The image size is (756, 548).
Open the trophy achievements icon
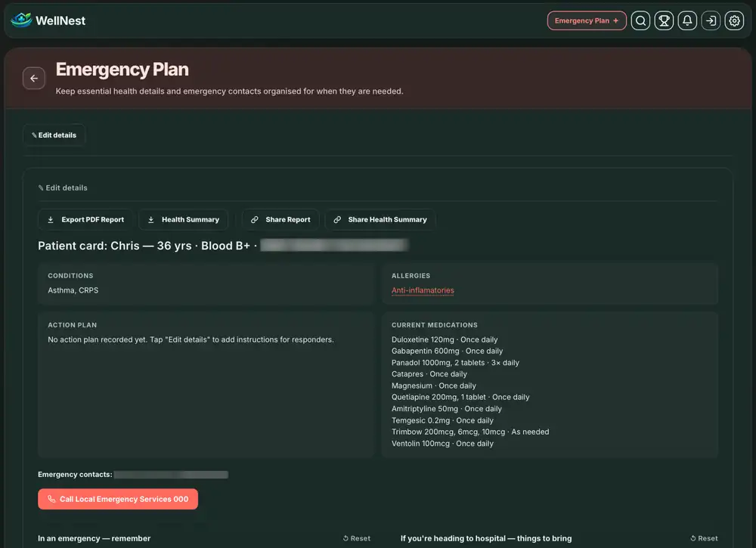tap(664, 20)
